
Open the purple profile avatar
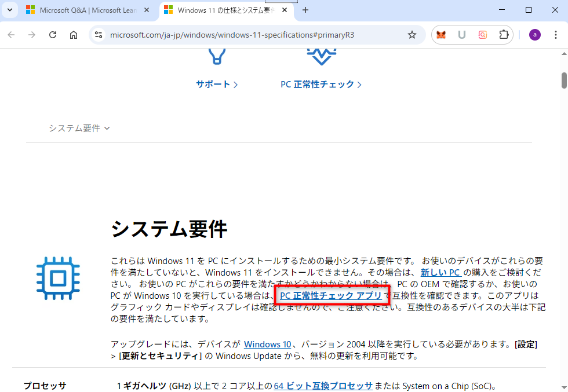535,35
